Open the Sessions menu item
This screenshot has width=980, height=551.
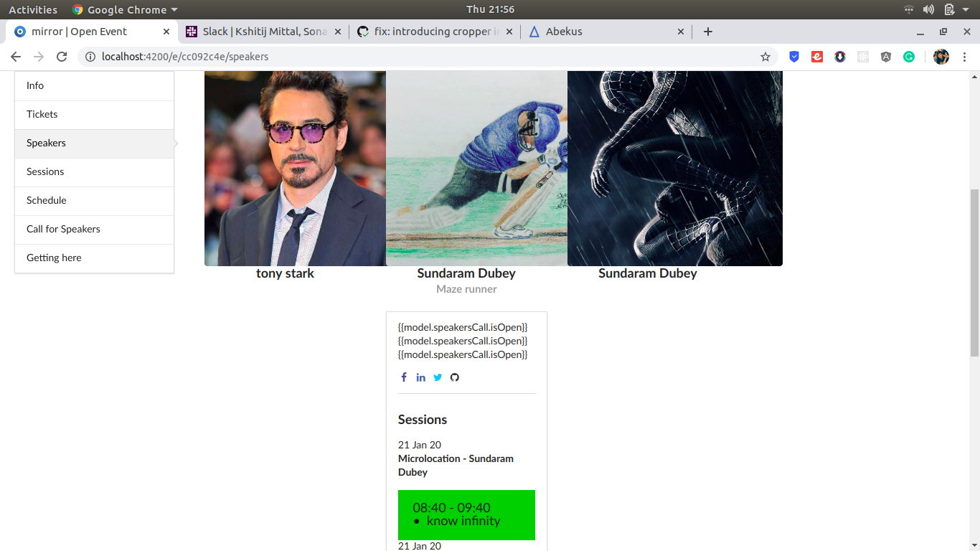pos(94,172)
